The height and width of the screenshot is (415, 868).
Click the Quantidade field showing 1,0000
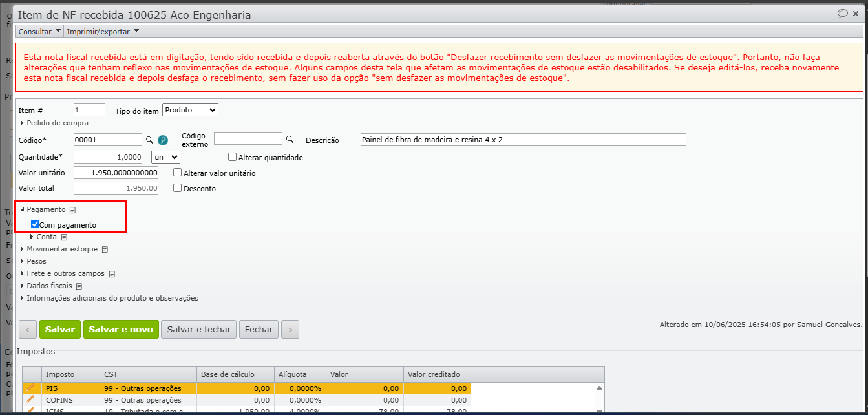click(108, 157)
